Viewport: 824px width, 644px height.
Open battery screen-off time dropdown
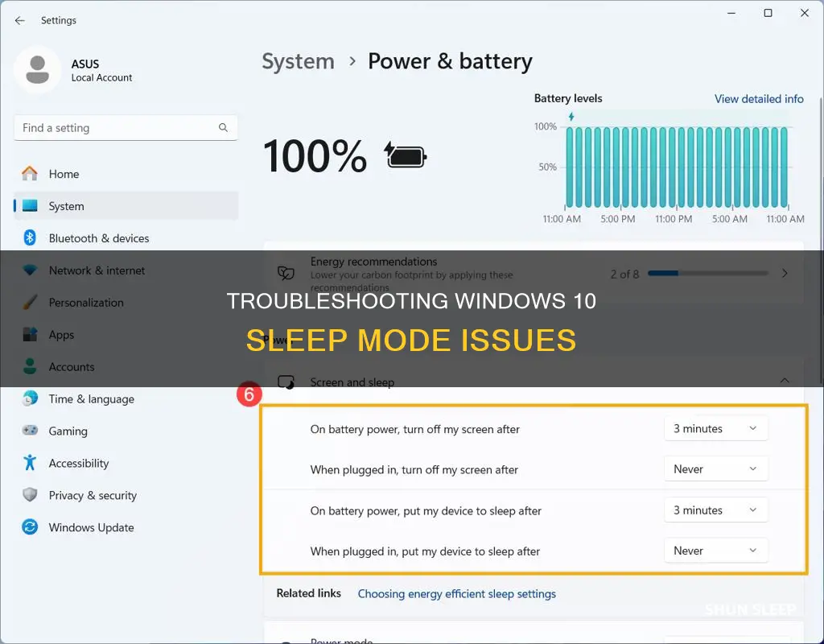(715, 428)
